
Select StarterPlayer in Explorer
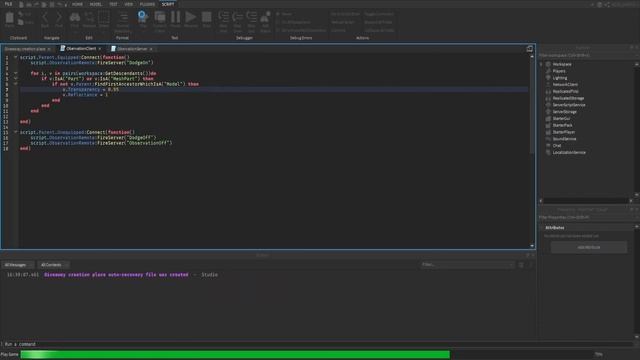click(x=564, y=132)
